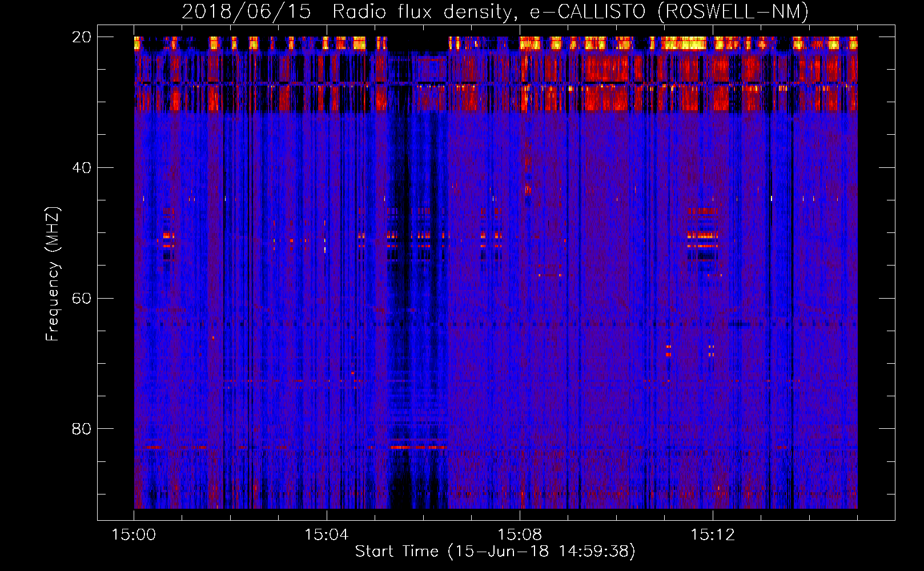Image resolution: width=924 pixels, height=571 pixels.
Task: Click the 80 MHz frequency tick label
Action: 82,429
